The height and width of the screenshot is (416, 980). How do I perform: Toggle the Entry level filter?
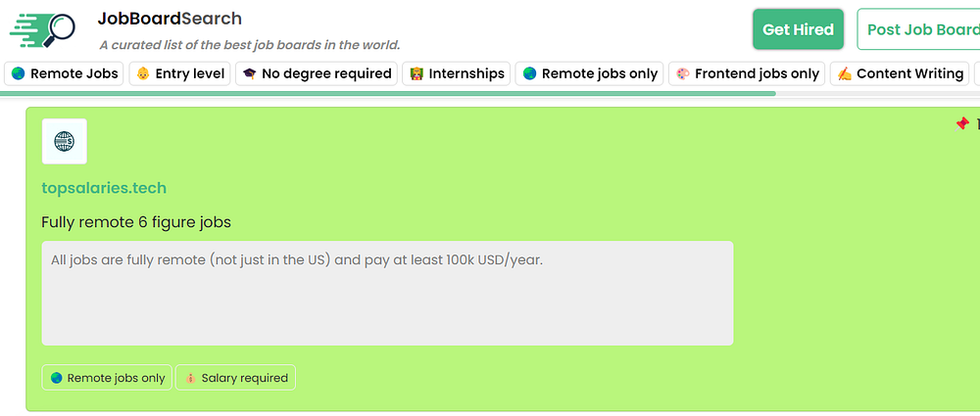[x=180, y=73]
